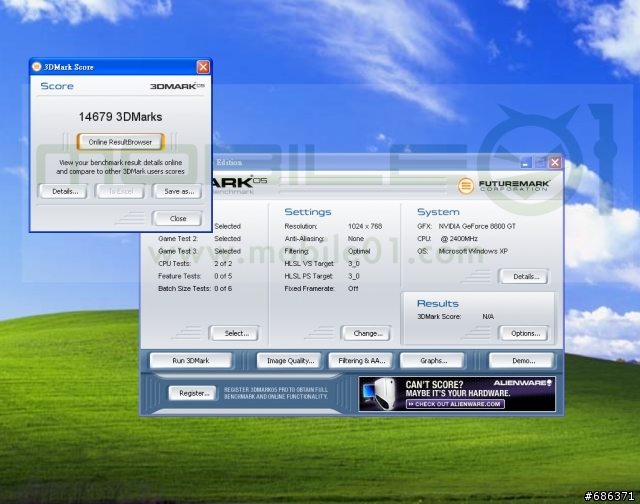Click the Feature Tests 0 of 5 value
Screen dimensions: 640x504
pos(223,276)
